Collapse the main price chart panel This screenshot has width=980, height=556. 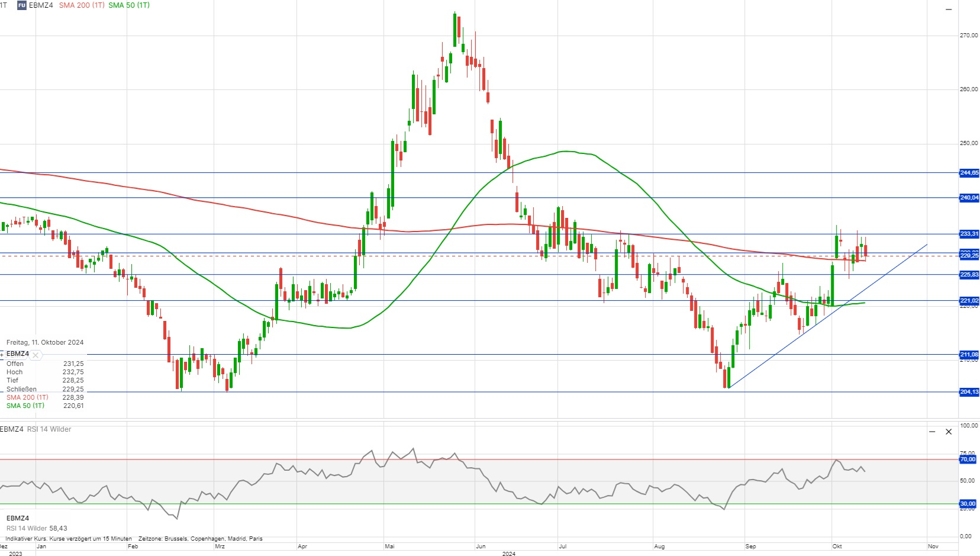click(x=949, y=9)
